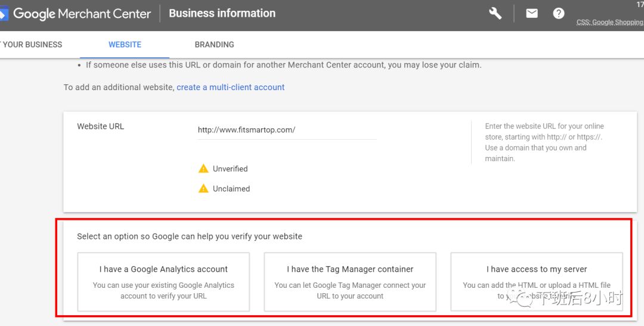Click the Unverified warning triangle icon
Viewport: 644px width, 326px height.
tap(203, 168)
